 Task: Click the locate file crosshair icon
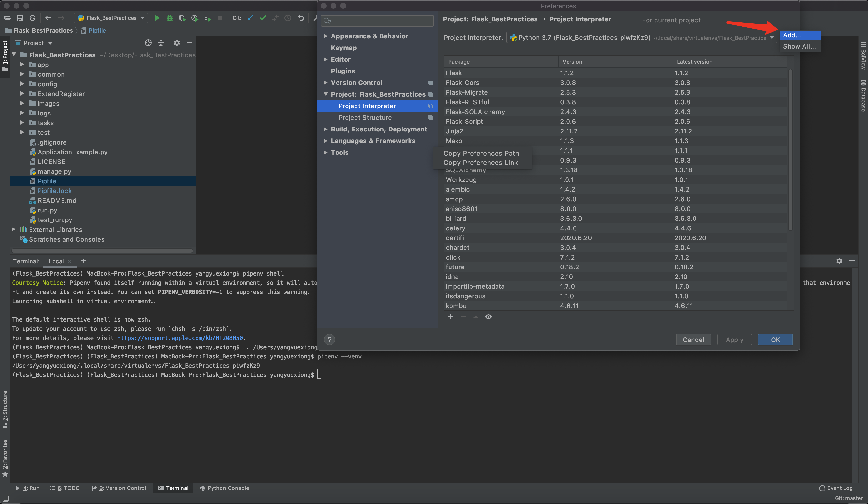(148, 43)
